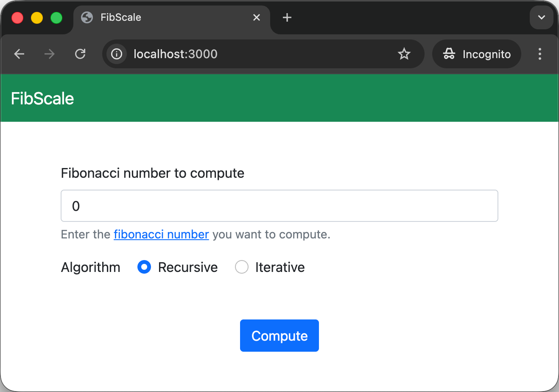View site information icon in address bar
The height and width of the screenshot is (392, 559).
pos(117,54)
